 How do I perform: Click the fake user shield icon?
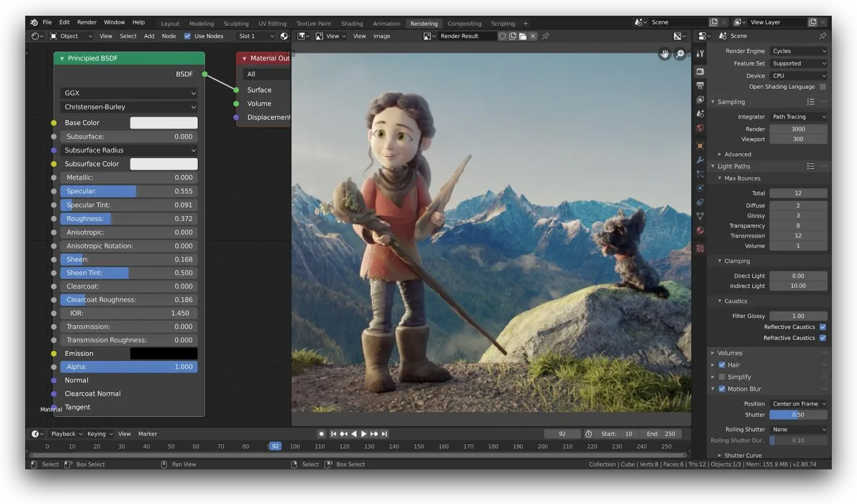pyautogui.click(x=502, y=37)
